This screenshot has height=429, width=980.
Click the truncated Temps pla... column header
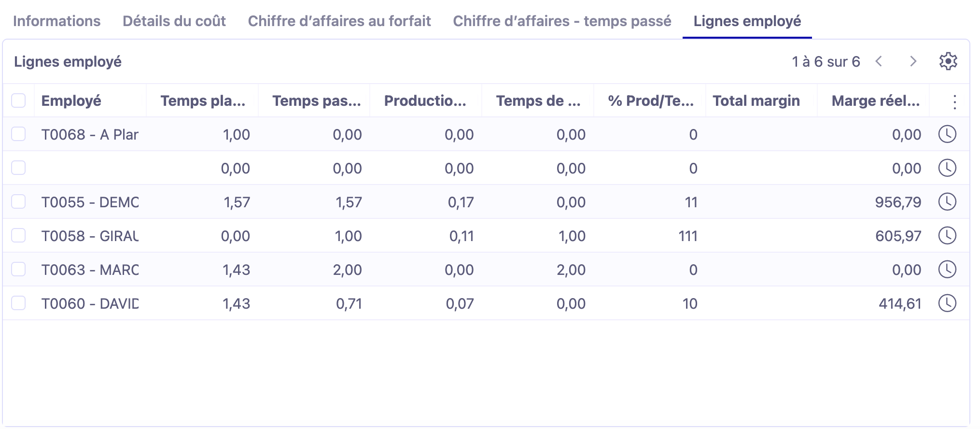point(203,101)
